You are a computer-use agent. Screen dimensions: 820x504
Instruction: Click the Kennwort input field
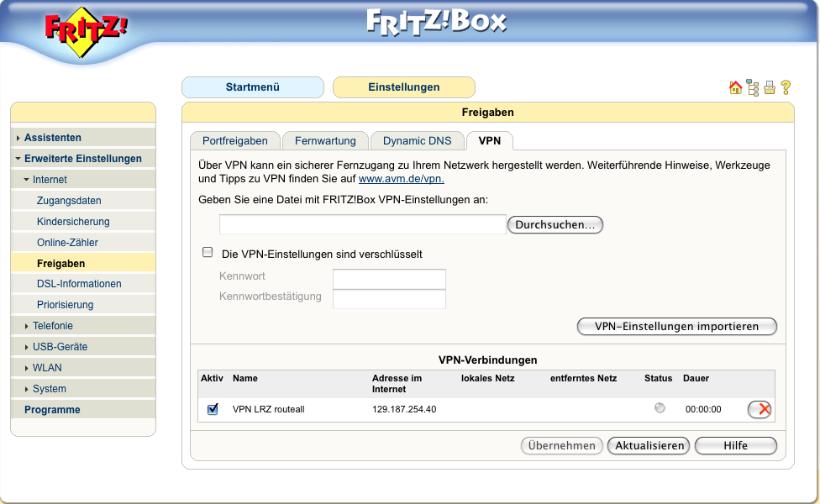(389, 279)
